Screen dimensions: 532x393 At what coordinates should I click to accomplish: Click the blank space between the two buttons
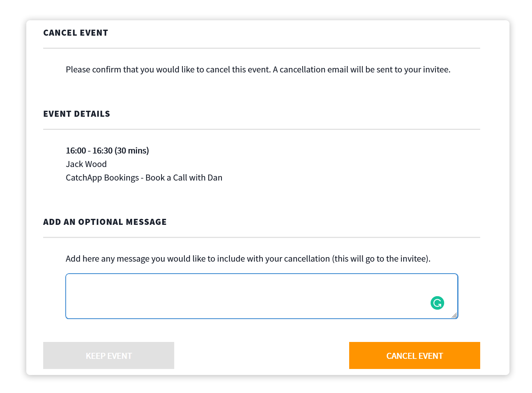click(262, 355)
